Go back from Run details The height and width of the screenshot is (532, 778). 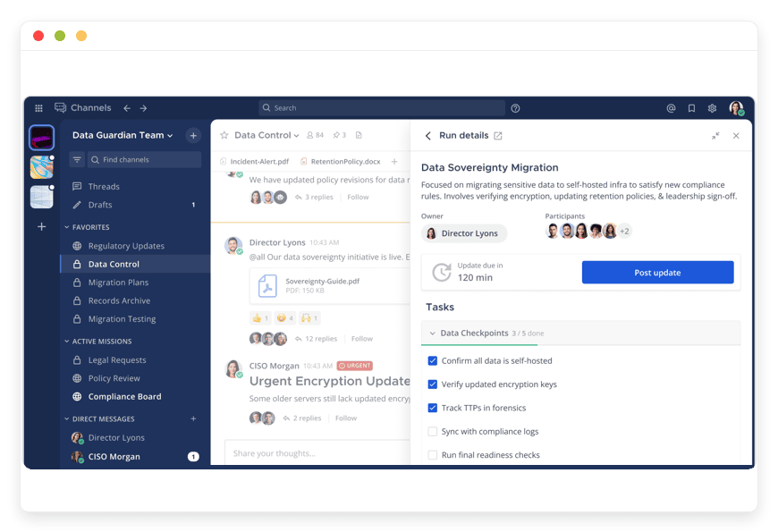coord(428,136)
